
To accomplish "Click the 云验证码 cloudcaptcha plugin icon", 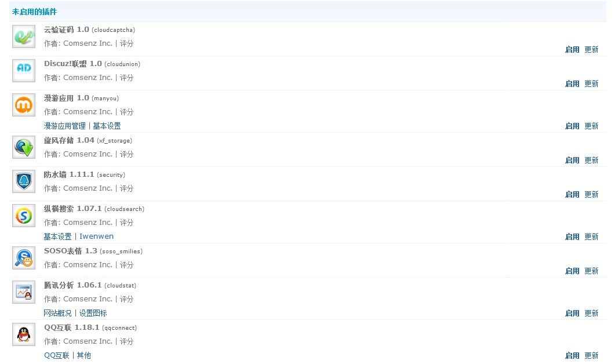I will coord(24,37).
